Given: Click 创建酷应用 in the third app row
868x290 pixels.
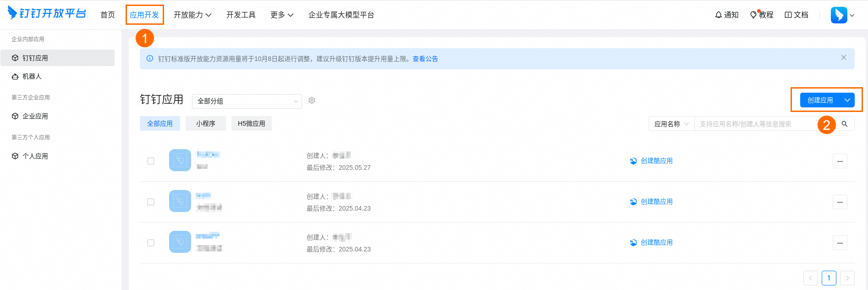Looking at the screenshot, I should tap(651, 242).
